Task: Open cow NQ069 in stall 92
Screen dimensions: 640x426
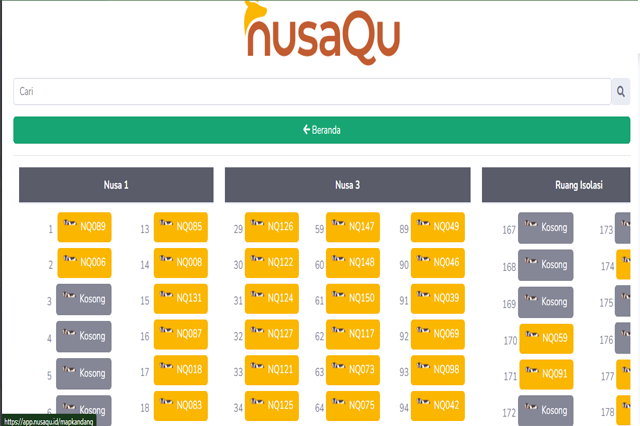Action: point(438,334)
